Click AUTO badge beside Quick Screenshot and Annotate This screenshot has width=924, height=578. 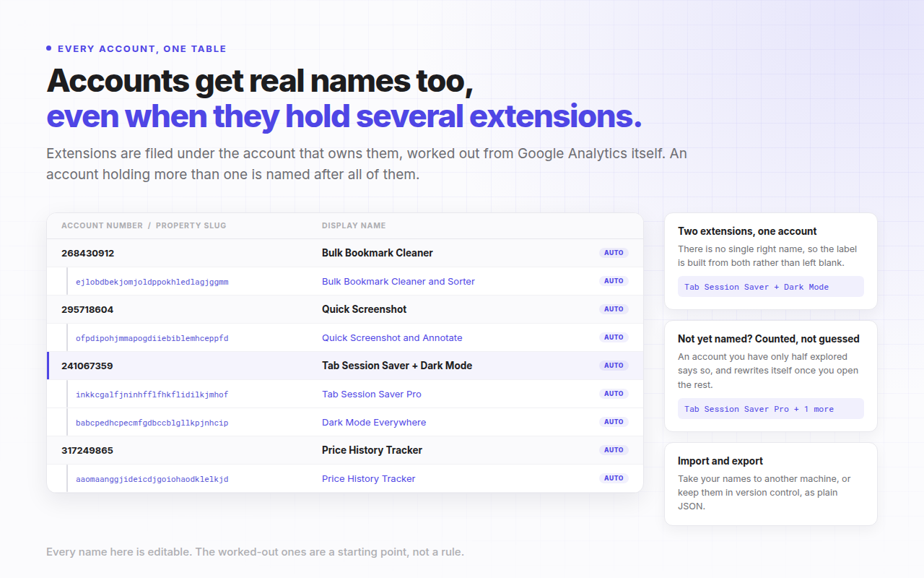click(614, 337)
